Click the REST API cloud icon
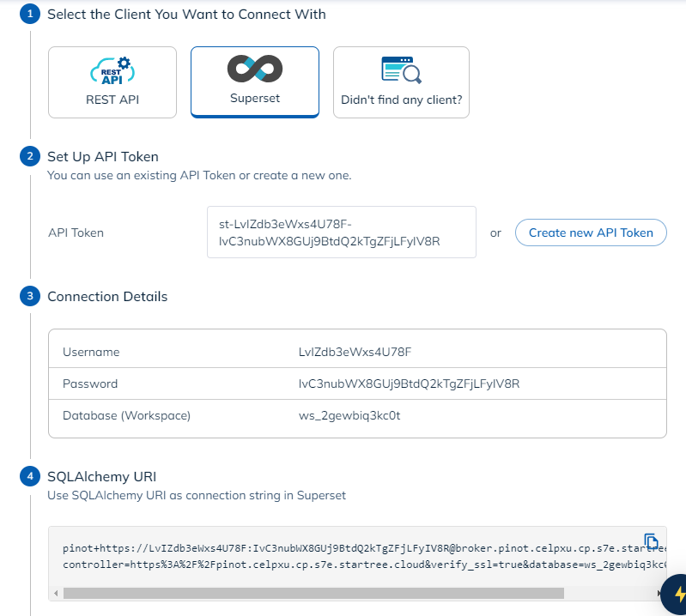This screenshot has height=616, width=686. pos(112,71)
